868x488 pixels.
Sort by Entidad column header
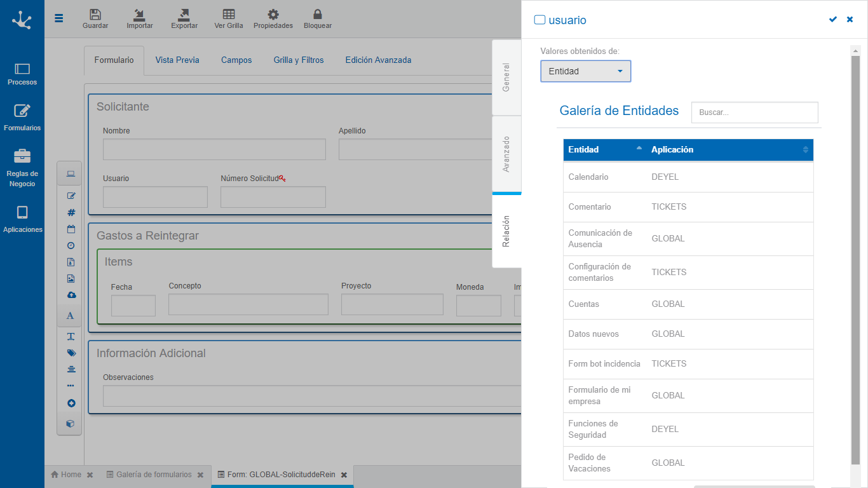click(604, 150)
